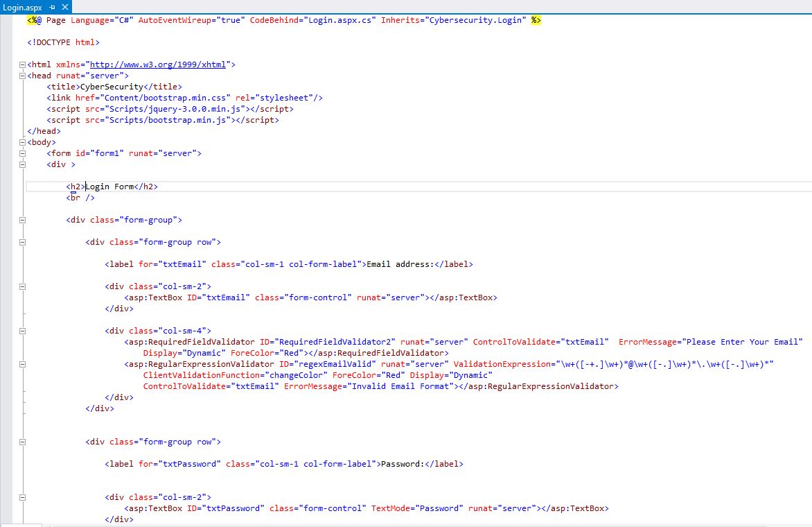The width and height of the screenshot is (812, 527).
Task: Collapse the head section outline
Action: (22, 76)
